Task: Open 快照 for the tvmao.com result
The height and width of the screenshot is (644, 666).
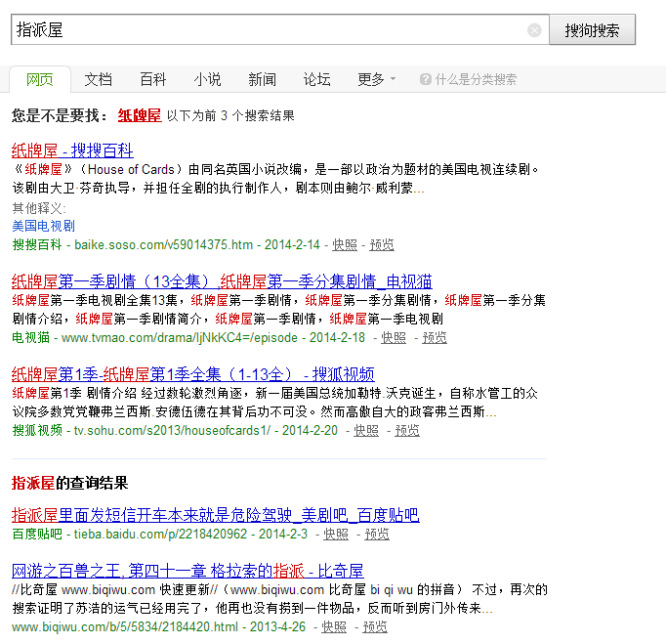Action: coord(394,338)
